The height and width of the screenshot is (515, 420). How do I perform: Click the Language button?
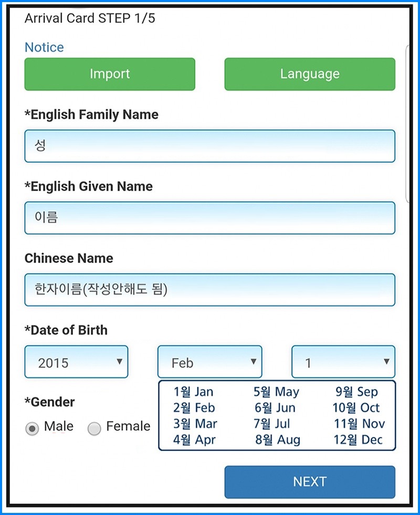[310, 74]
